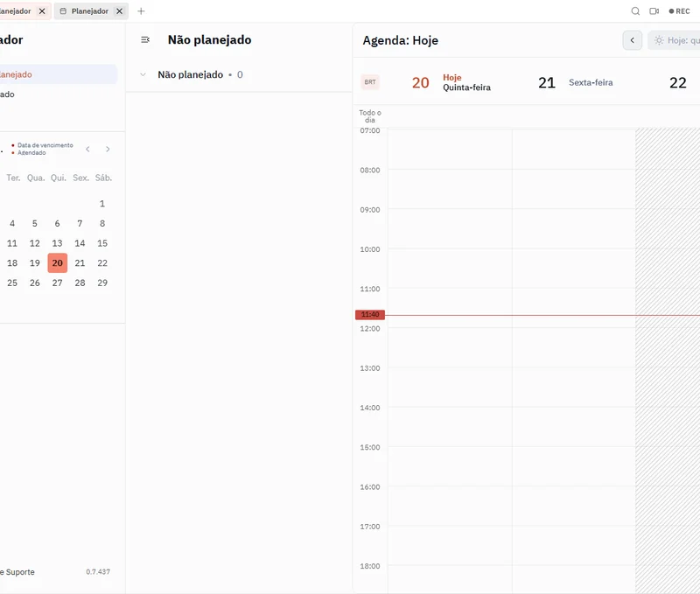Screen dimensions: 700x594
Task: Toggle sidebar with list-collapse icon
Action: click(x=145, y=39)
